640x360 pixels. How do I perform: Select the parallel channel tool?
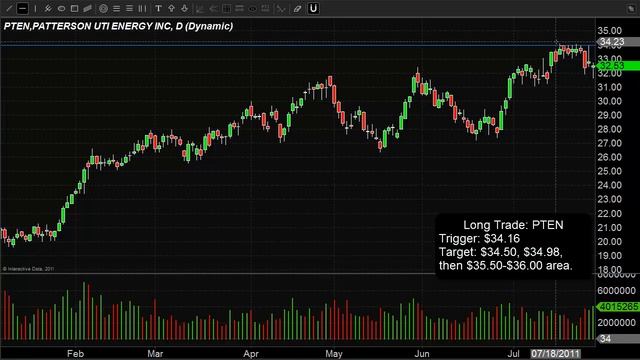point(87,8)
